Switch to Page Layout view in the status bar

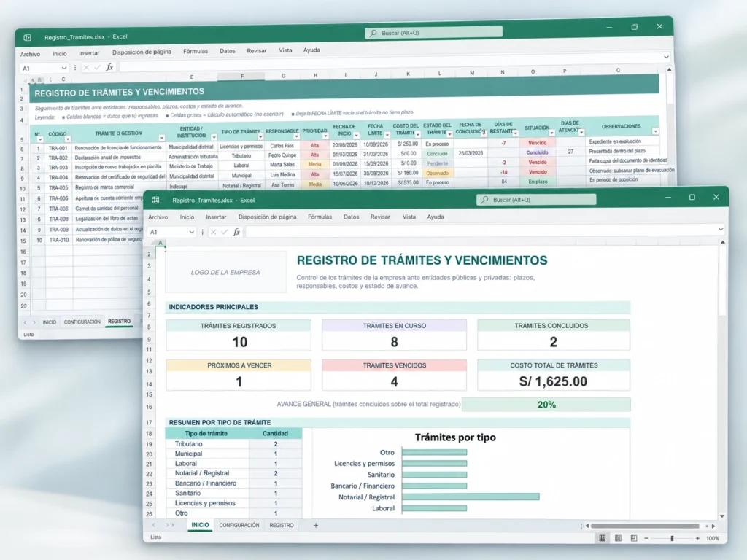pyautogui.click(x=618, y=538)
